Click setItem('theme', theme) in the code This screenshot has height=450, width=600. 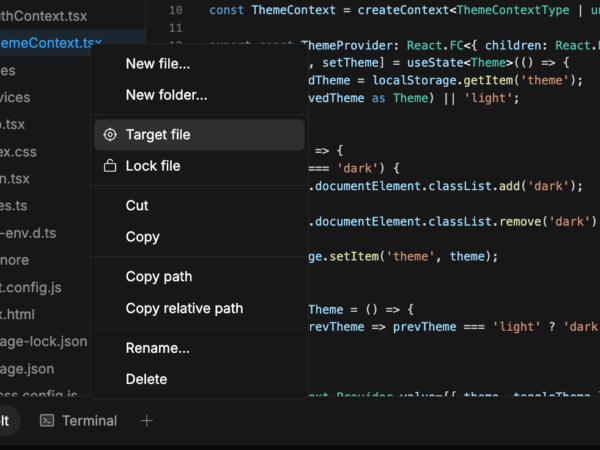(410, 256)
